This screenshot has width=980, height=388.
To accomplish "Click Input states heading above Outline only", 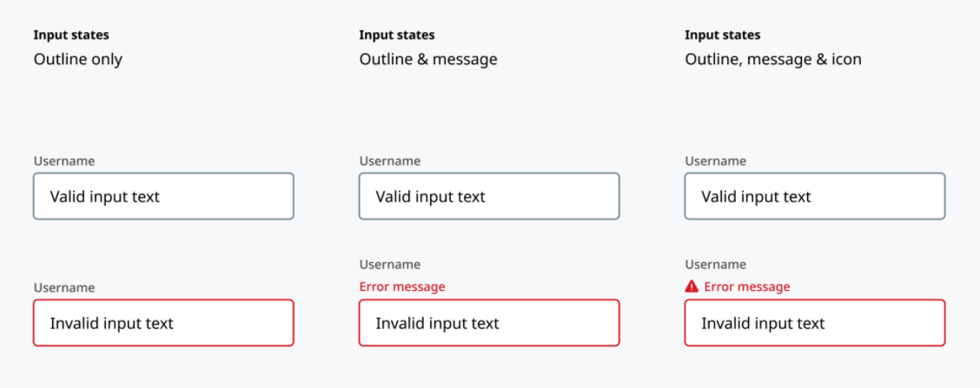I will [71, 35].
